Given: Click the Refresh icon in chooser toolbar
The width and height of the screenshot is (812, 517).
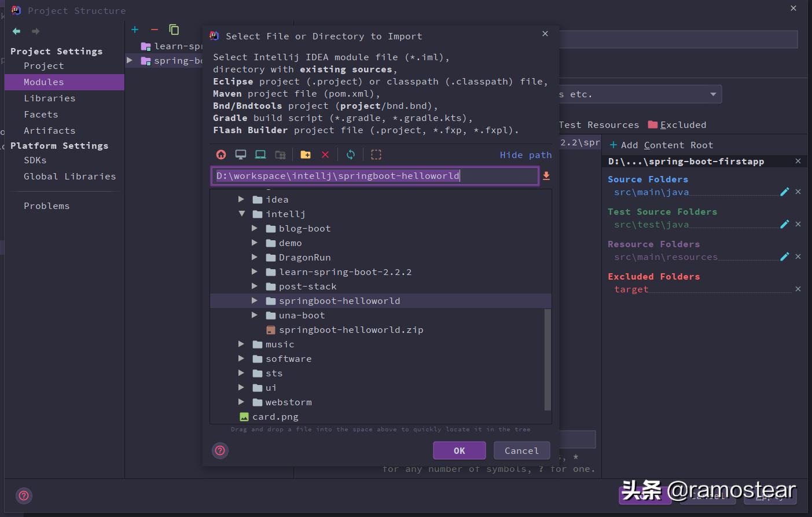Looking at the screenshot, I should pyautogui.click(x=351, y=155).
